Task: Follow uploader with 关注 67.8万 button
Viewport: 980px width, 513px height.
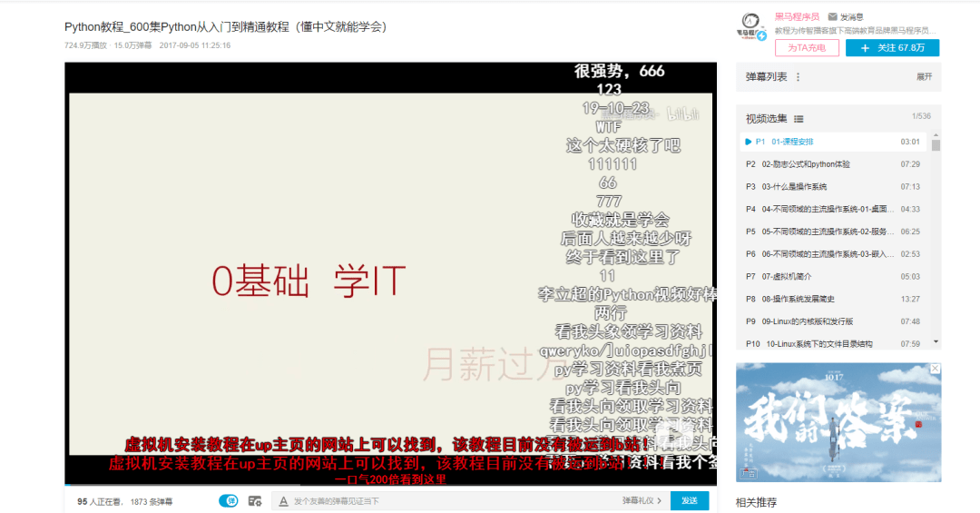Action: pos(892,47)
